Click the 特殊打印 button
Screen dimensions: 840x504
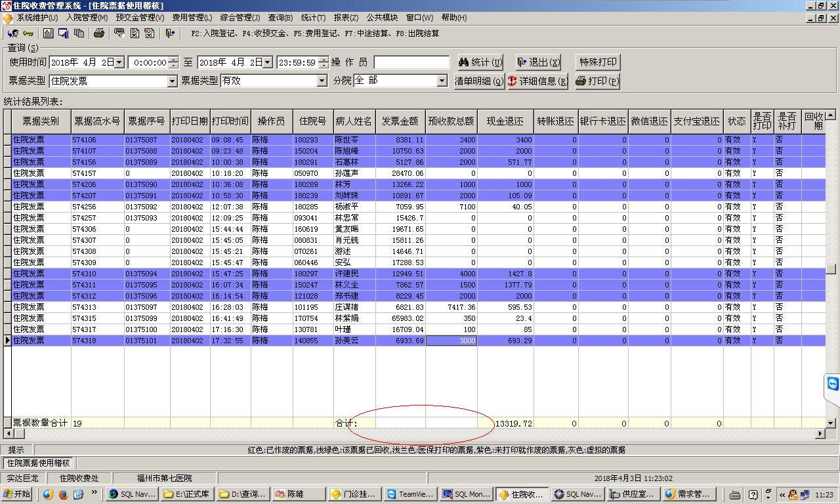coord(598,62)
